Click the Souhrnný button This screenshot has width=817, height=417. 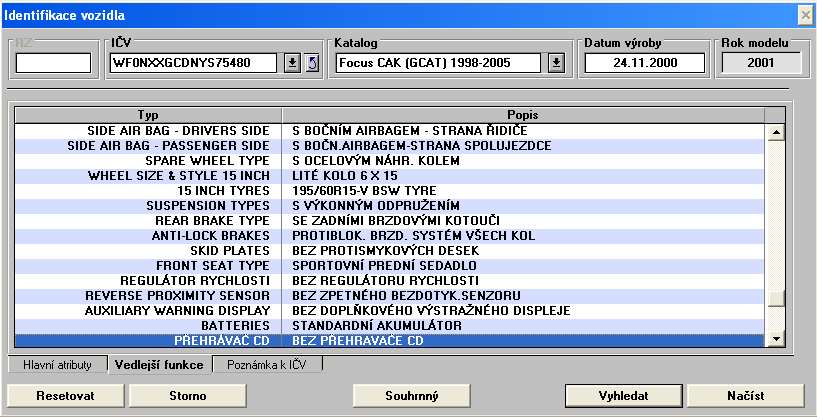[x=411, y=395]
